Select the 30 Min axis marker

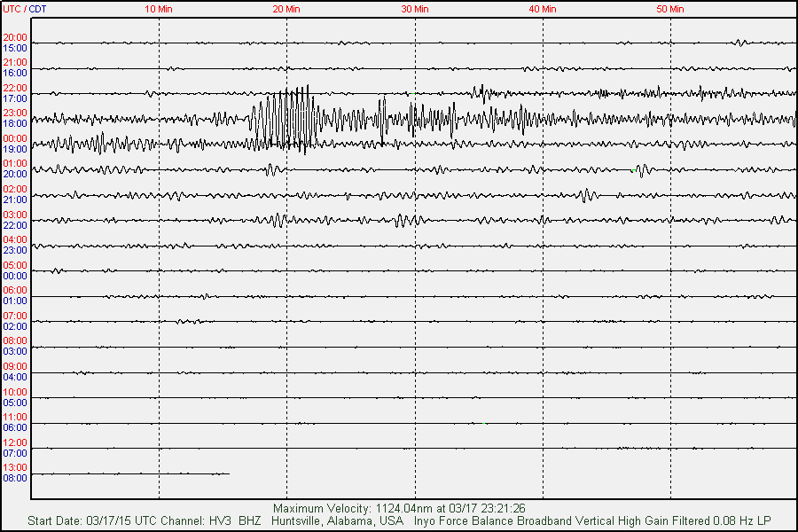(415, 9)
